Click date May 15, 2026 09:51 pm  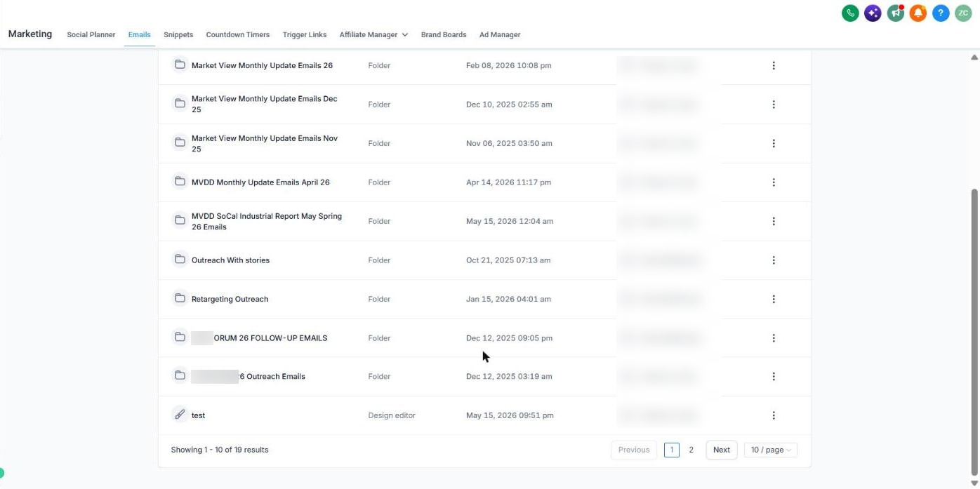[510, 415]
